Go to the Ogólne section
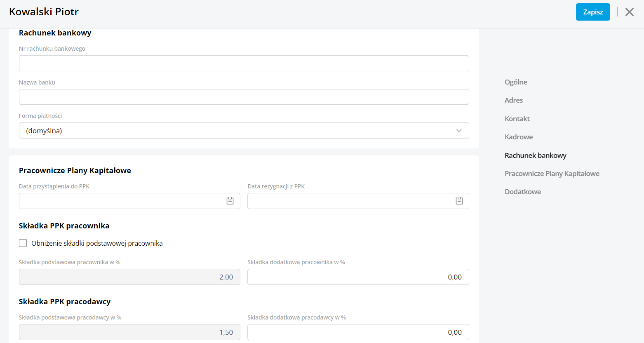644x343 pixels. click(x=516, y=82)
